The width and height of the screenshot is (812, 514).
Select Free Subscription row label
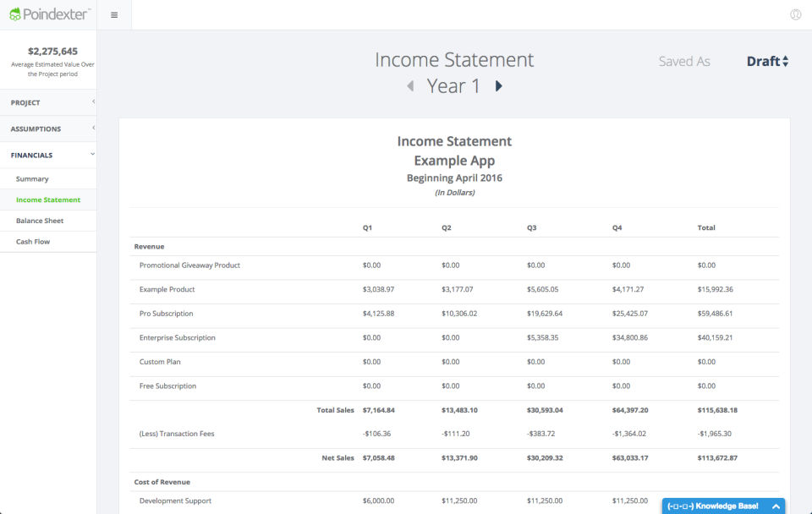tap(167, 386)
